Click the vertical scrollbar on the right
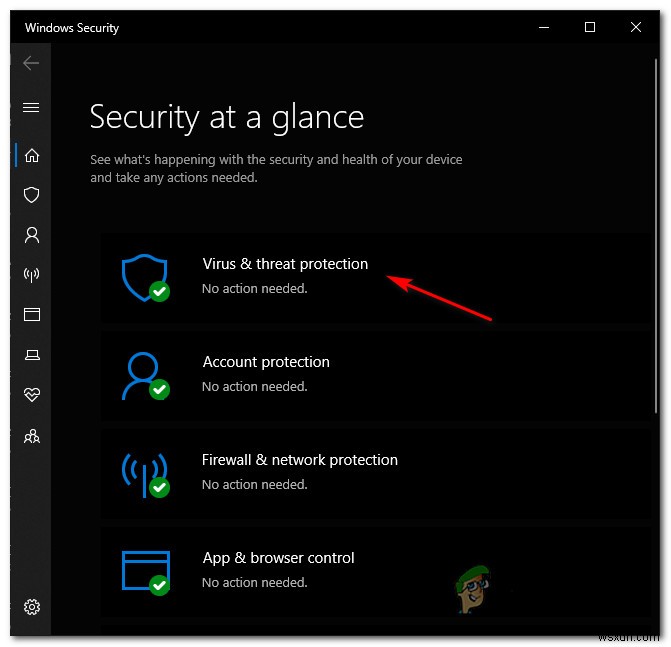 655,236
